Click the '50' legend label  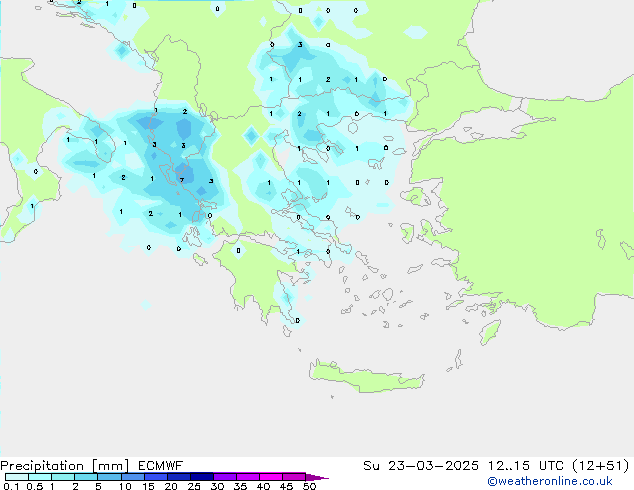(309, 486)
